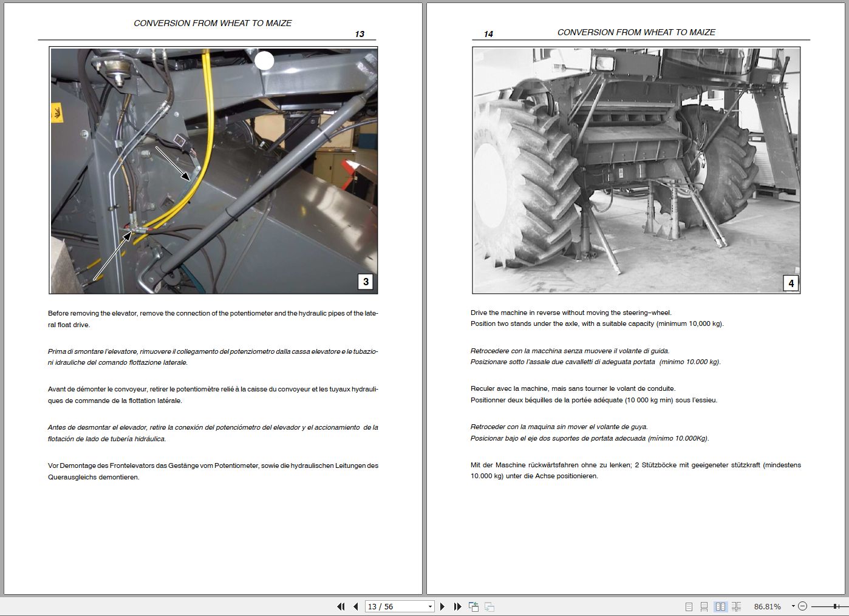Click the 13 / 56 page number field
Viewport: 849px width, 616px height.
(x=395, y=606)
